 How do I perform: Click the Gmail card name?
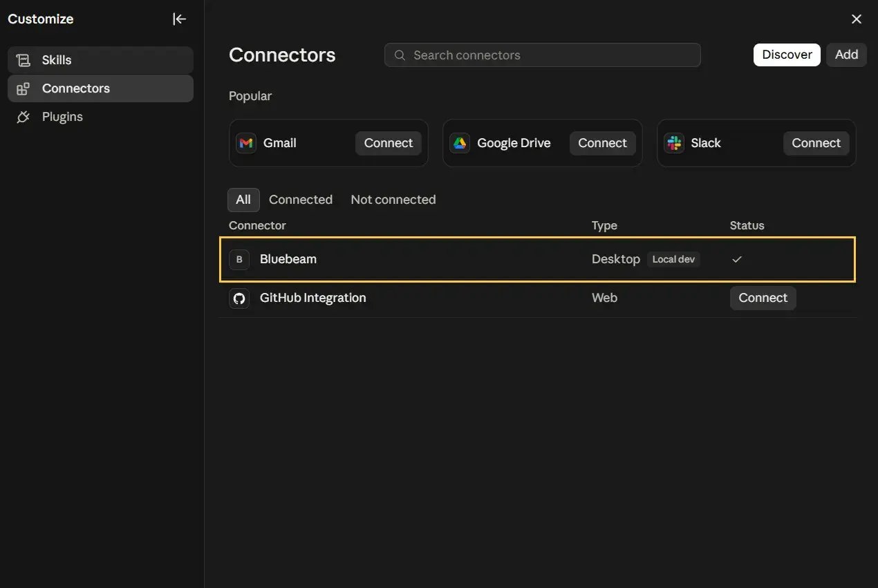point(280,143)
